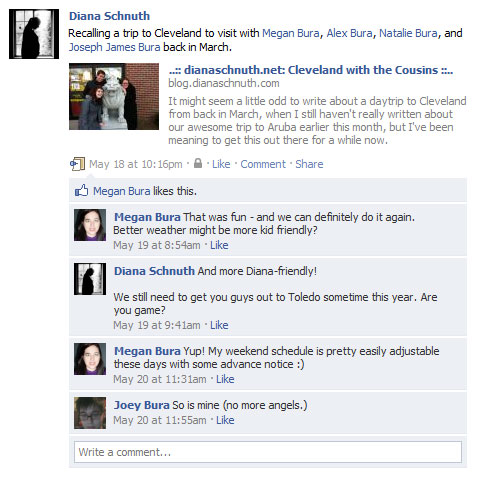The image size is (477, 477).
Task: Like the post below the timestamp
Action: coord(221,164)
